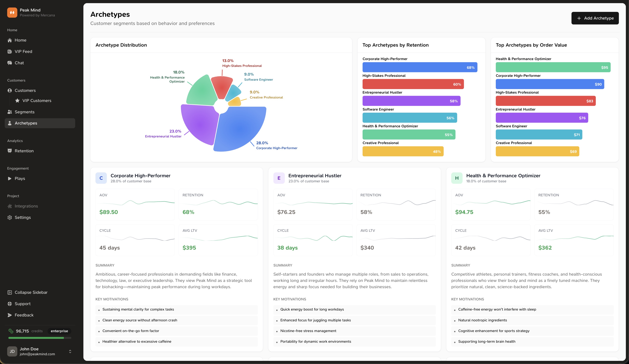Click the Add Archetype button
This screenshot has height=364, width=629.
tap(595, 18)
